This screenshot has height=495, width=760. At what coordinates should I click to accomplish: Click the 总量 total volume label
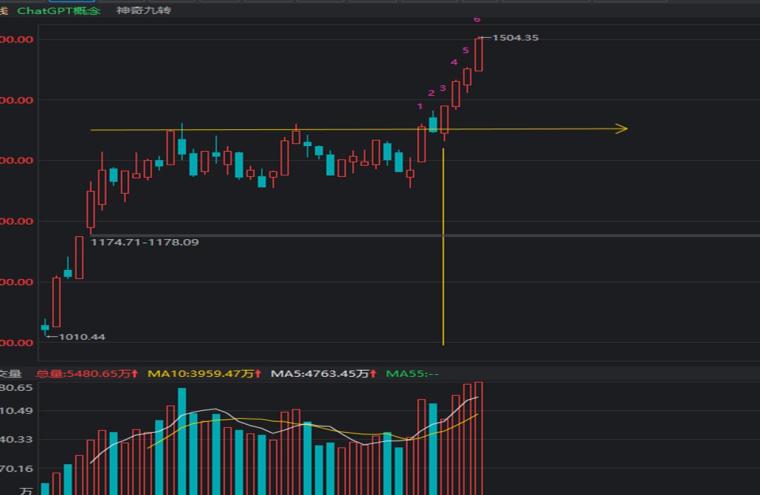[87, 374]
